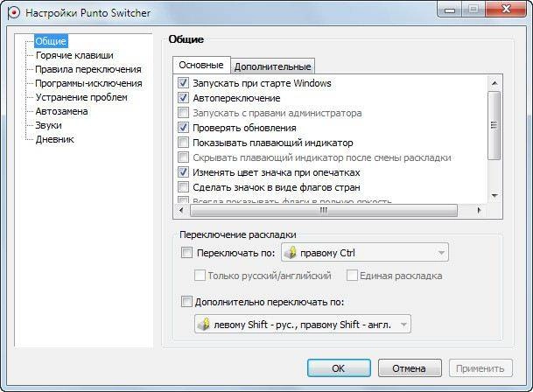Click the Отмена button

[x=410, y=368]
